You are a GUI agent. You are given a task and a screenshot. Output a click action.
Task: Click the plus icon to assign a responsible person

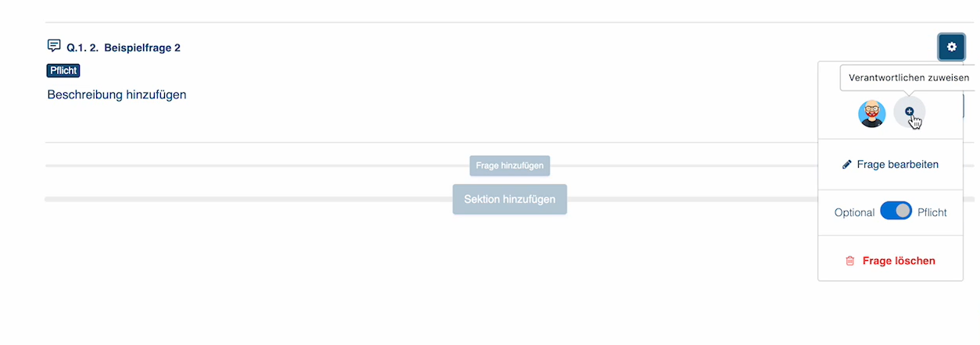pos(909,112)
